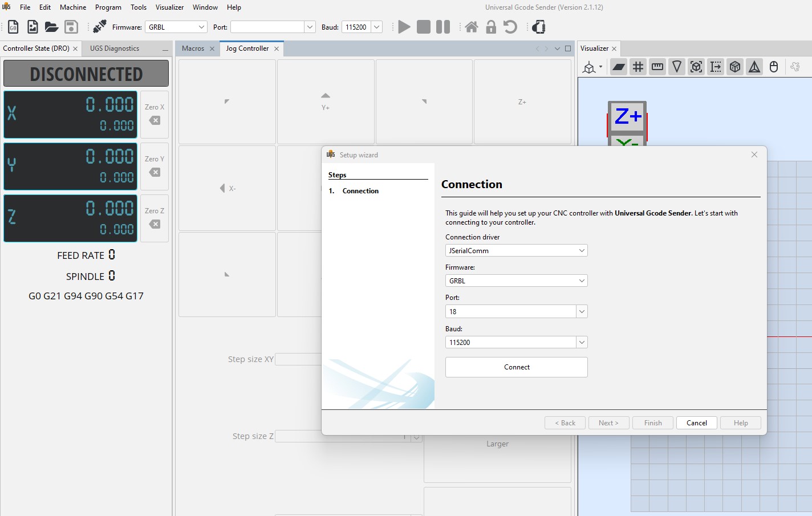This screenshot has width=812, height=516.
Task: Toggle the mouse icon in Visualizer toolbar
Action: click(774, 67)
